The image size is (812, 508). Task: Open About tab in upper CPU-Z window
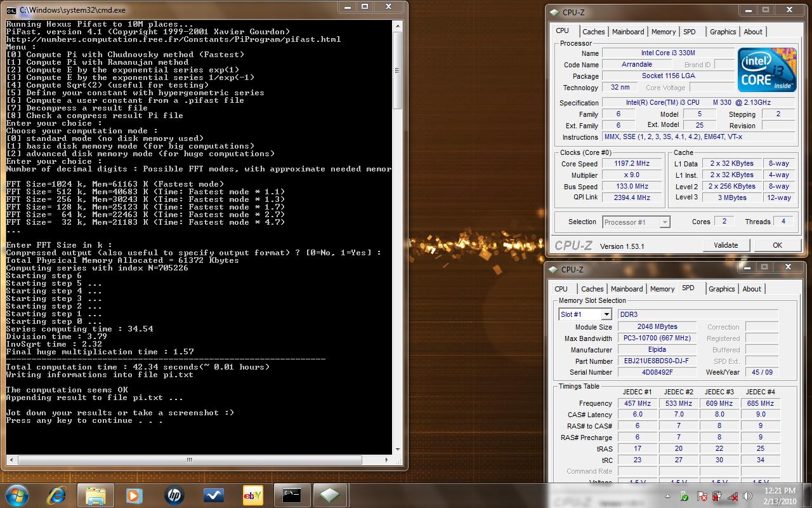point(753,32)
